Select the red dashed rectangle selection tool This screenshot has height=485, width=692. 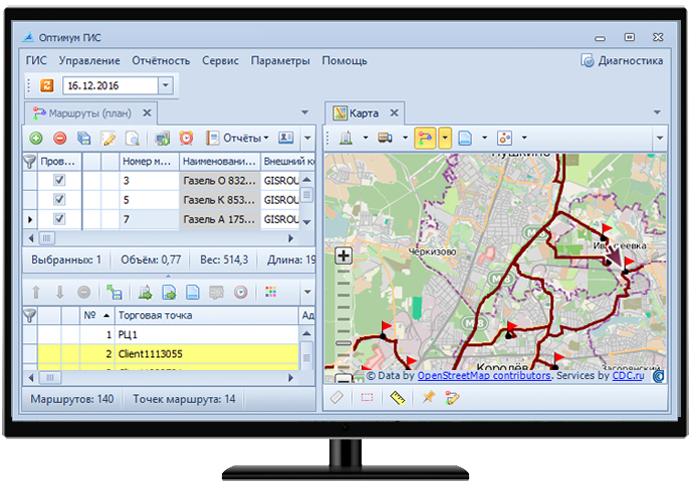(x=367, y=398)
